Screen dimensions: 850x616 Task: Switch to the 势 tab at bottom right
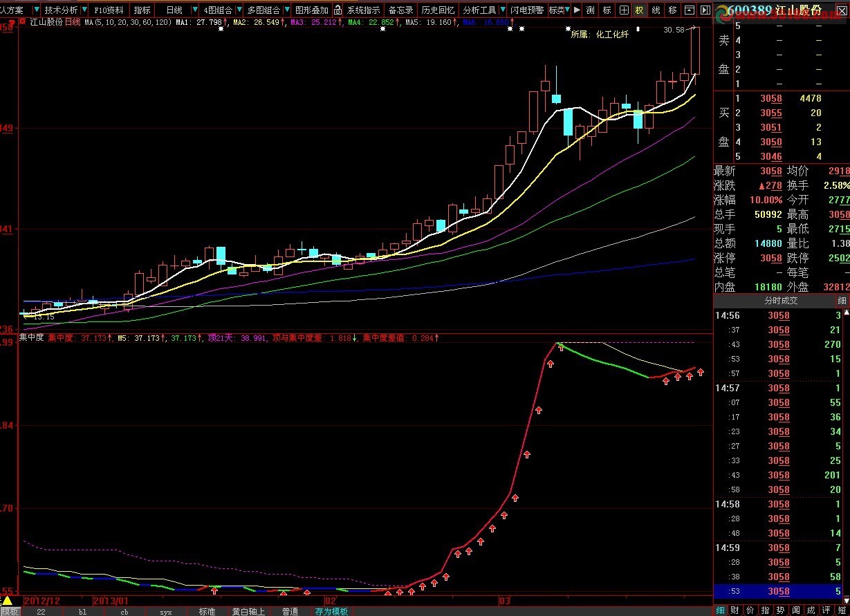[781, 610]
